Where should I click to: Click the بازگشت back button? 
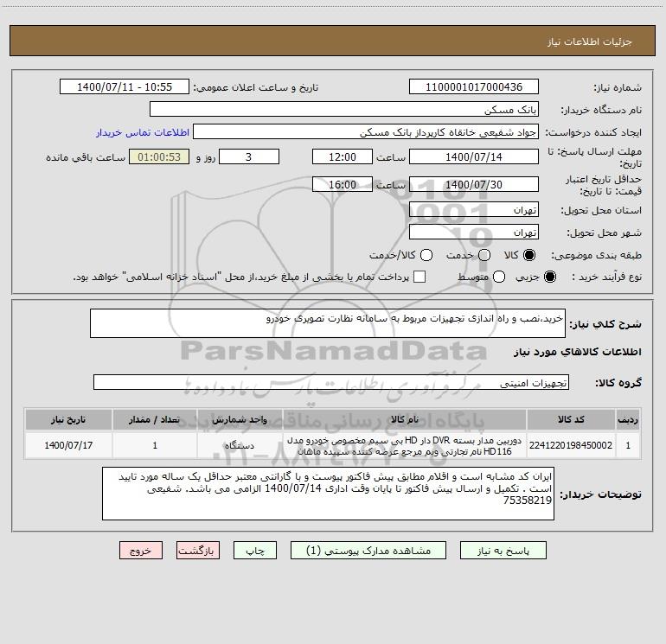click(198, 550)
